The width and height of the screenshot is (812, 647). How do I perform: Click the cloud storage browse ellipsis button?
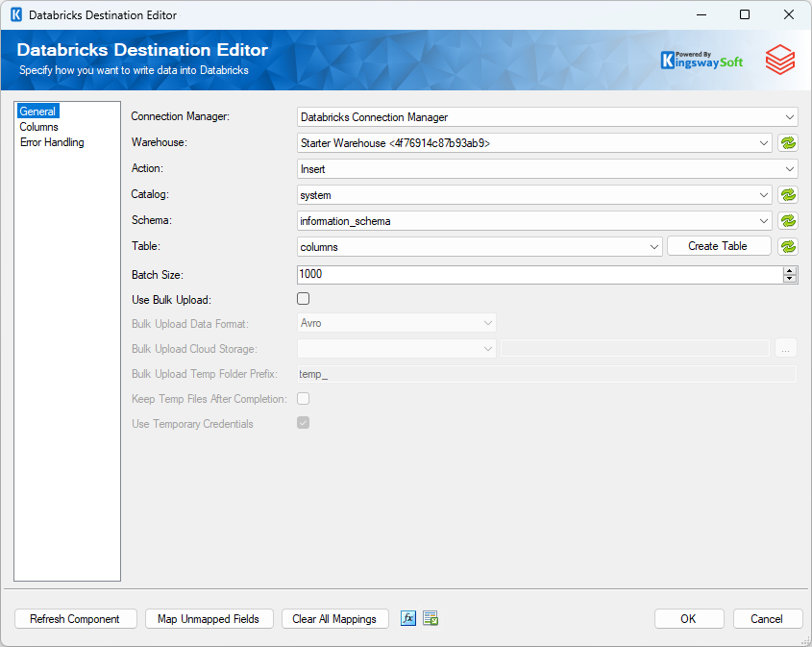[x=786, y=349]
